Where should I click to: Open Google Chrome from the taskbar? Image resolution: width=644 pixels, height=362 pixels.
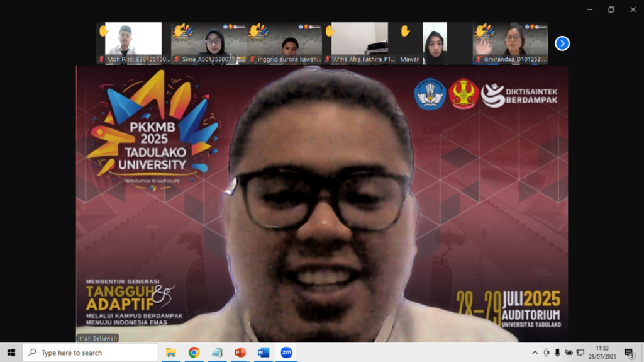194,353
